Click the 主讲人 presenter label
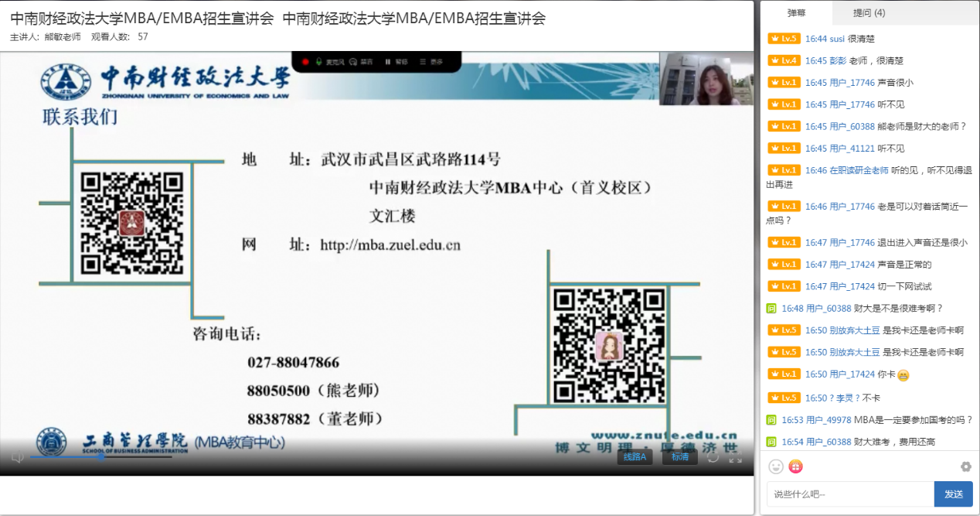Viewport: 980px width, 516px height. (45, 36)
